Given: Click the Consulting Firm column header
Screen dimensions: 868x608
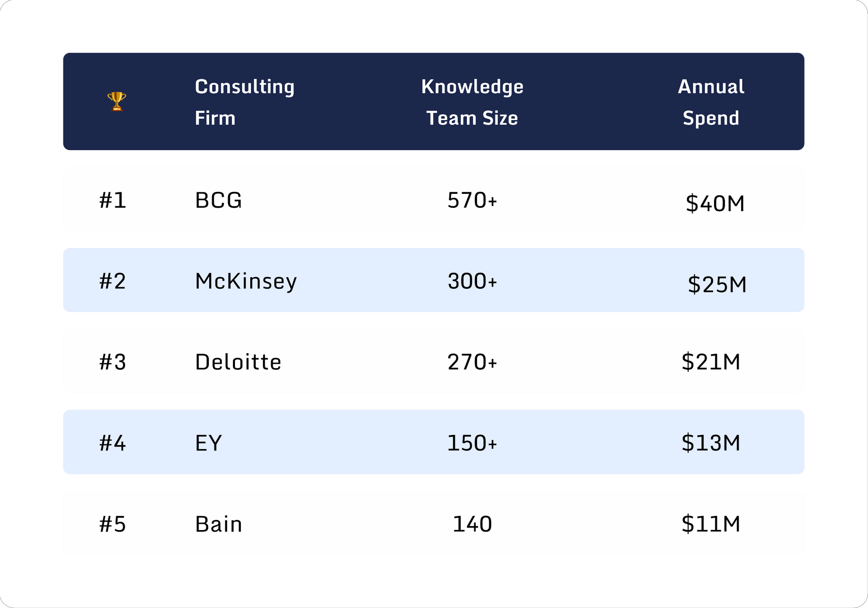Looking at the screenshot, I should coord(245,102).
